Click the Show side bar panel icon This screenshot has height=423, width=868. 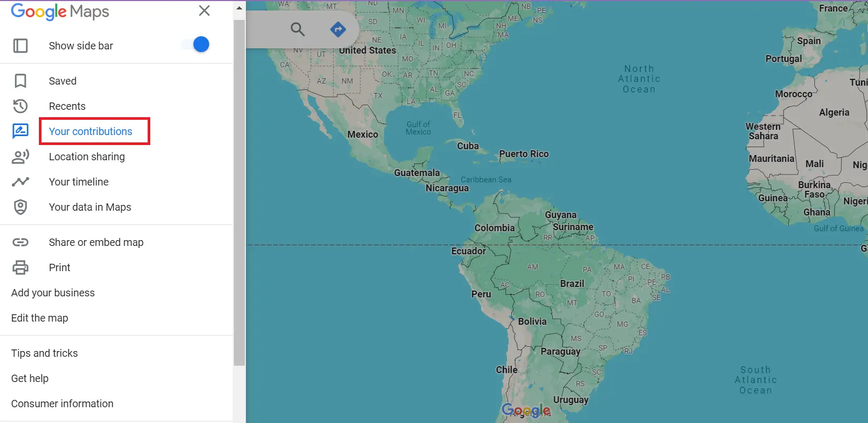click(20, 46)
